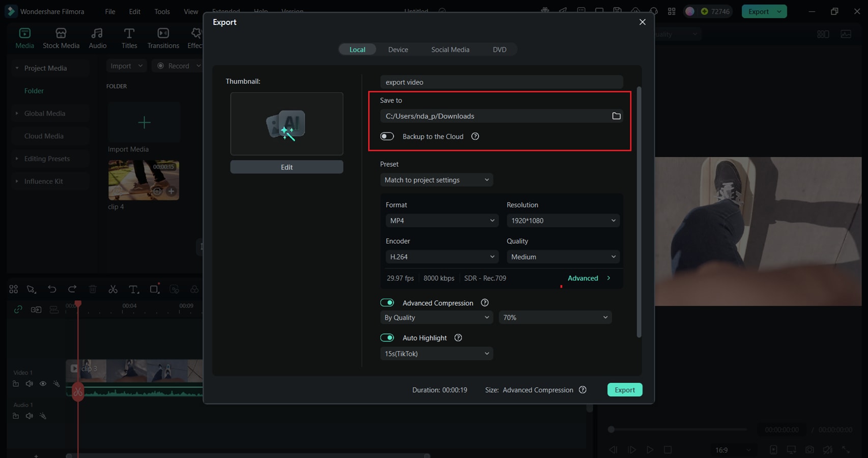Click the Export button in main title bar
The image size is (868, 458).
pos(758,11)
